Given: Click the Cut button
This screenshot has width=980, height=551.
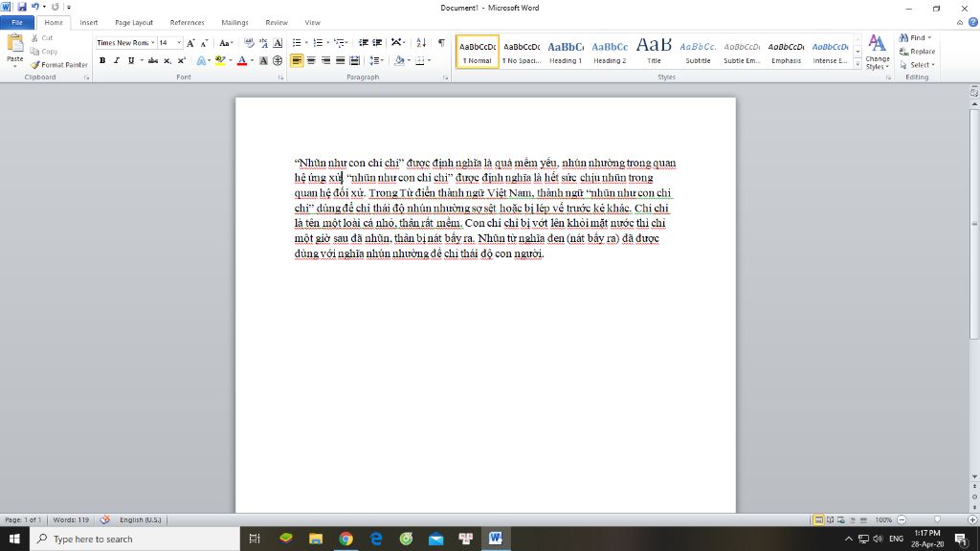Looking at the screenshot, I should (x=42, y=38).
